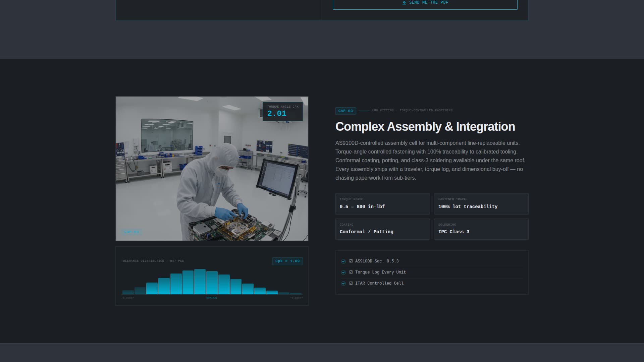Toggle the Torque Log Every Unit checkbox
Image resolution: width=644 pixels, height=362 pixels.
click(x=351, y=272)
